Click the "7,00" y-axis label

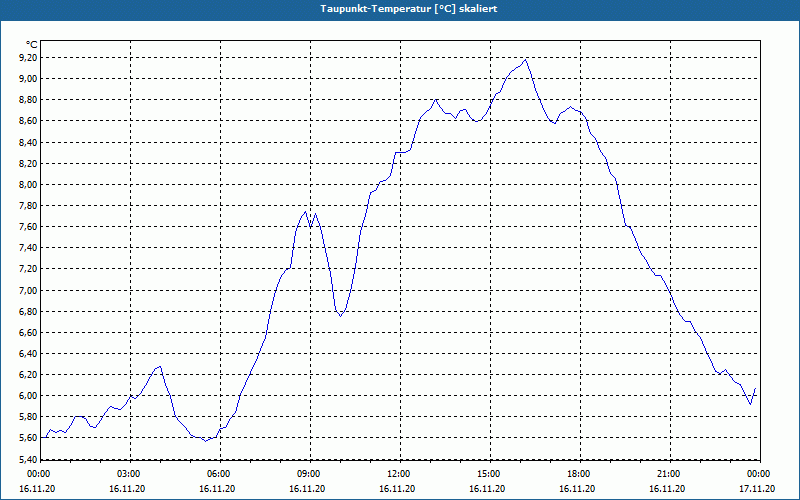coord(29,290)
